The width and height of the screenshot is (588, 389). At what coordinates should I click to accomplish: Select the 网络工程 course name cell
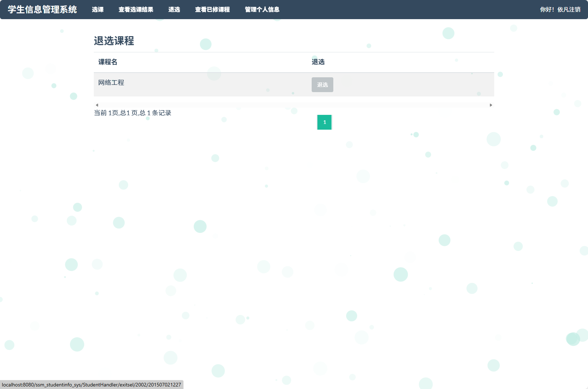point(110,83)
